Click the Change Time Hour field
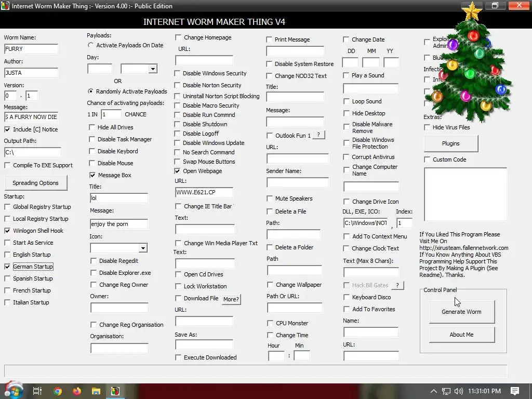 pos(276,356)
